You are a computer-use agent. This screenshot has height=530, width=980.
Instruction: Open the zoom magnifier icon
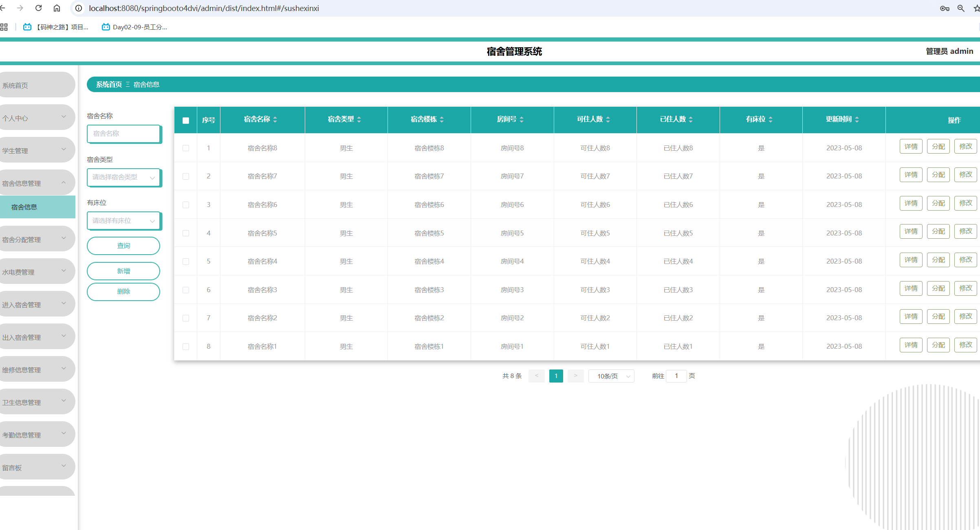pos(961,9)
